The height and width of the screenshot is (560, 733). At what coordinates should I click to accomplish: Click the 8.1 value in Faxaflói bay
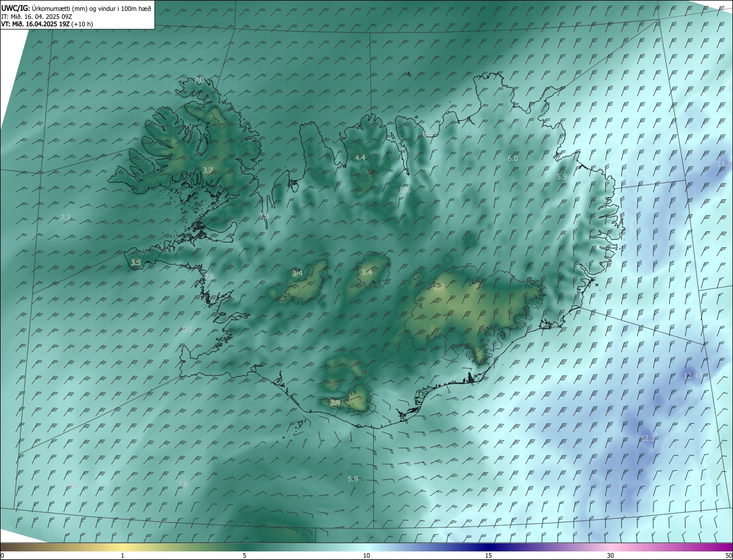(187, 329)
